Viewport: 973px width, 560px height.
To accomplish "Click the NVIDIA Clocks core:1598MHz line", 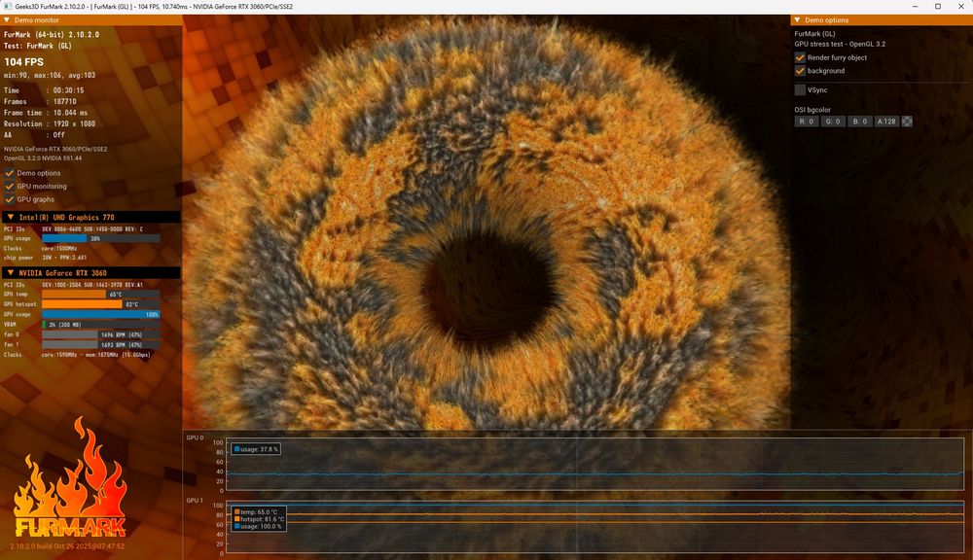I will click(95, 355).
